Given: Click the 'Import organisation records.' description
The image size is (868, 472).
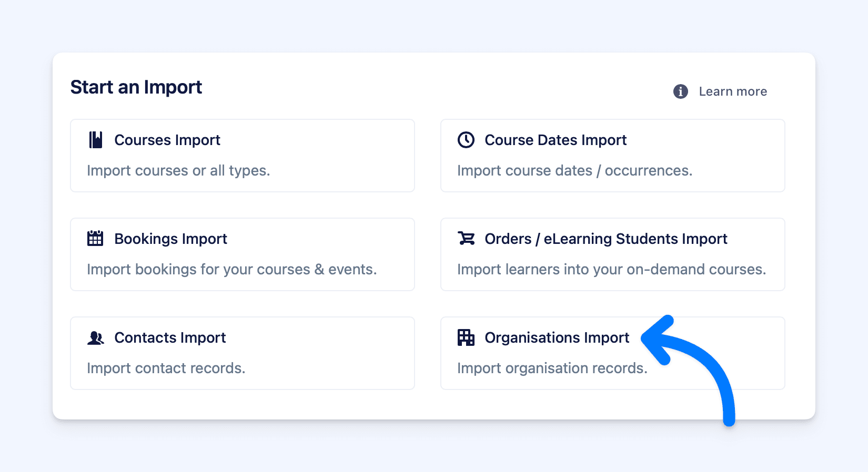Looking at the screenshot, I should (552, 368).
